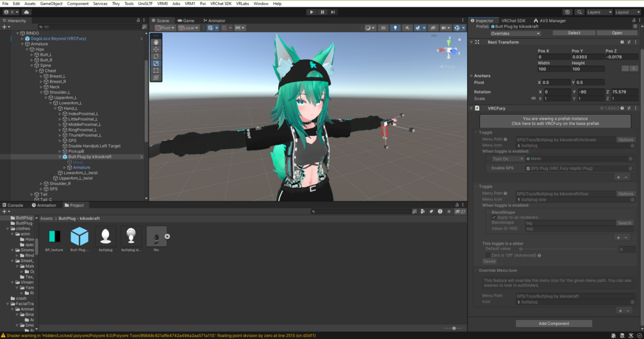
Task: Open the GameObject menu
Action: pos(51,4)
